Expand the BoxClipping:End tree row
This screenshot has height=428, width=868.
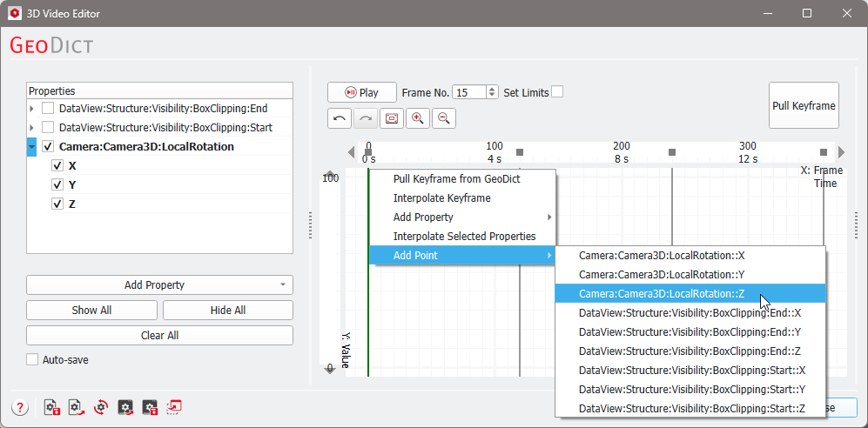[x=31, y=109]
